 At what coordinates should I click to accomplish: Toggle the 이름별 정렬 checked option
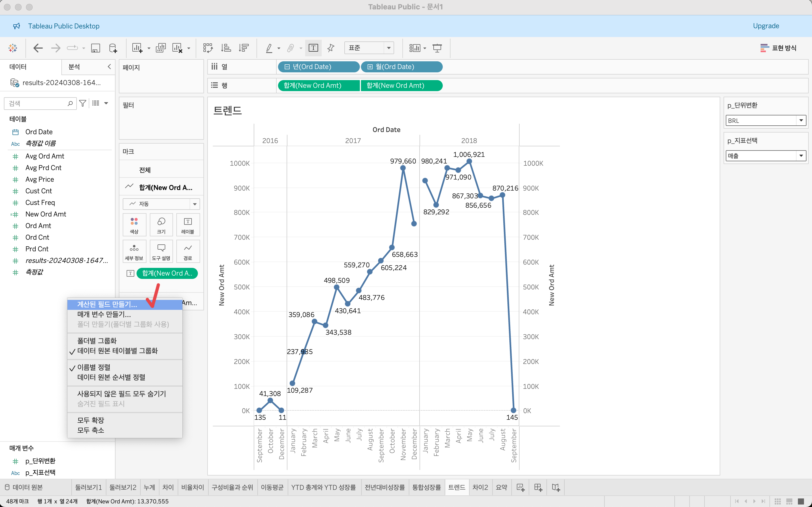94,367
